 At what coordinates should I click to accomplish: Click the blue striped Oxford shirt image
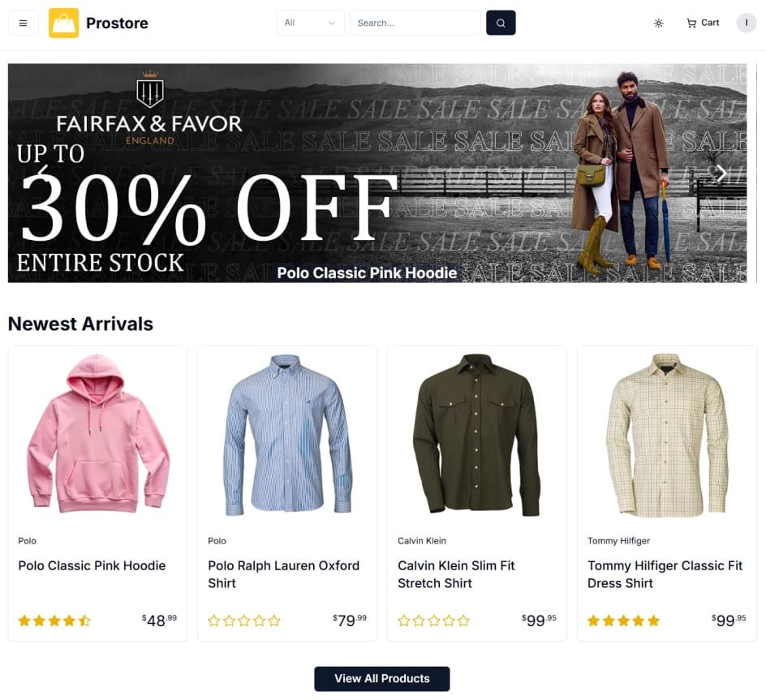click(287, 434)
